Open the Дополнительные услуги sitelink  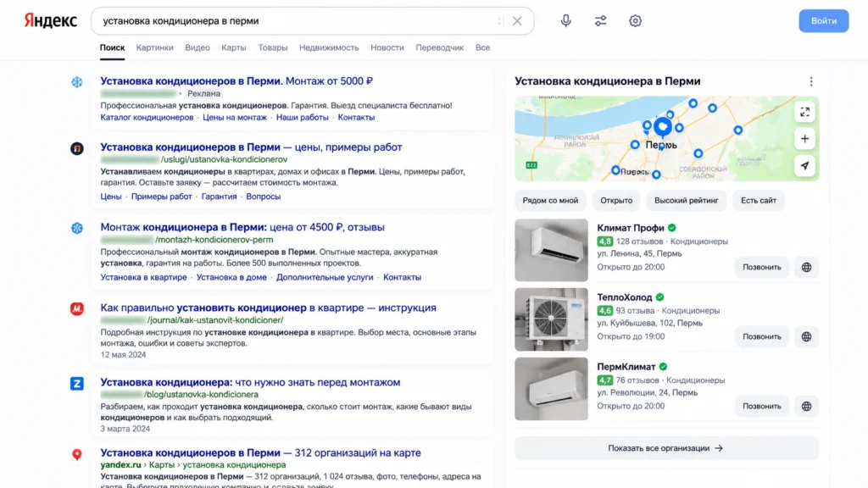325,277
